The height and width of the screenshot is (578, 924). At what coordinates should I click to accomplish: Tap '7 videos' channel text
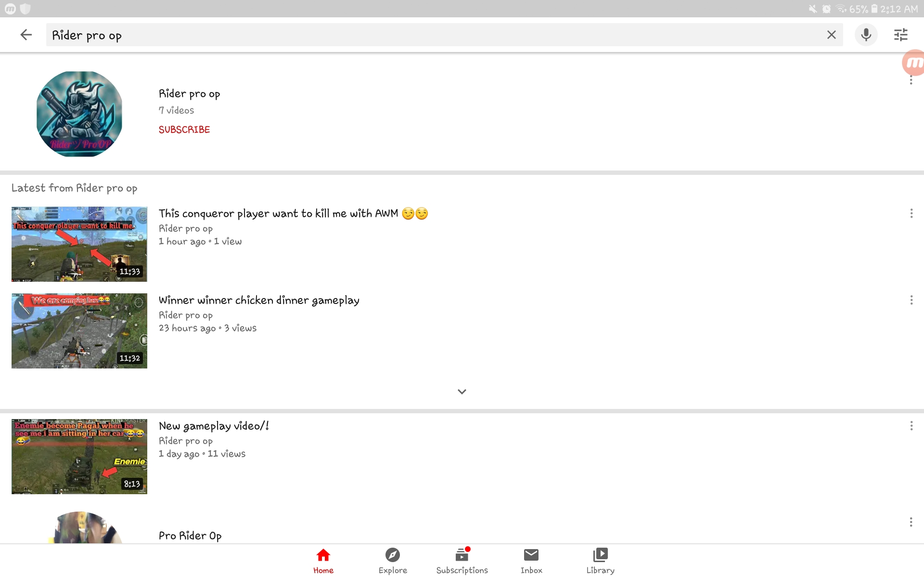[x=177, y=110]
